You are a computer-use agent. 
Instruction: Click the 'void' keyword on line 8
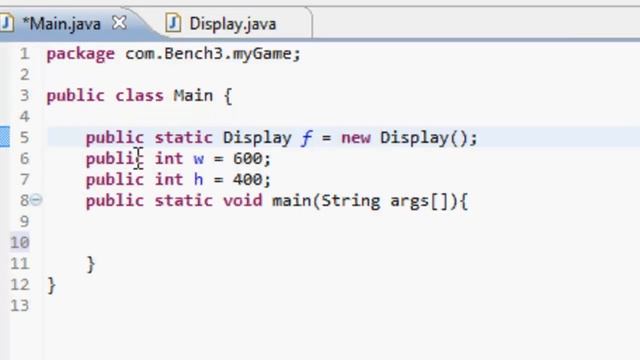242,200
